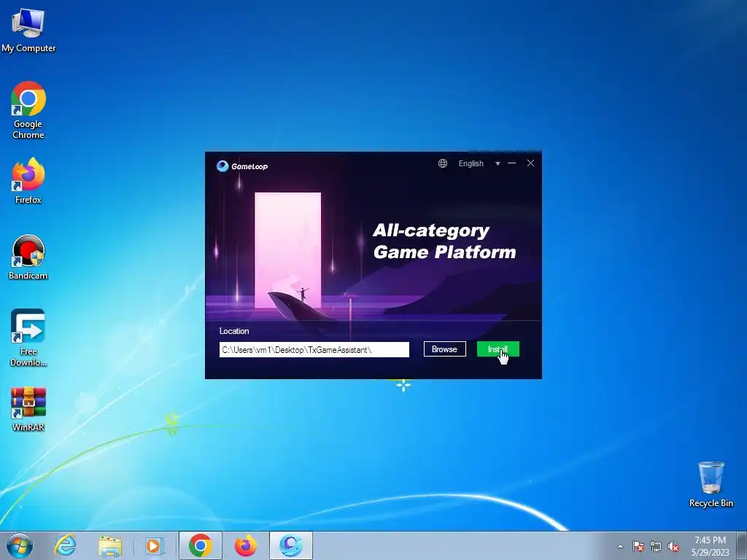Open Firefox from the taskbar
Screen dimensions: 747x560
[246, 545]
